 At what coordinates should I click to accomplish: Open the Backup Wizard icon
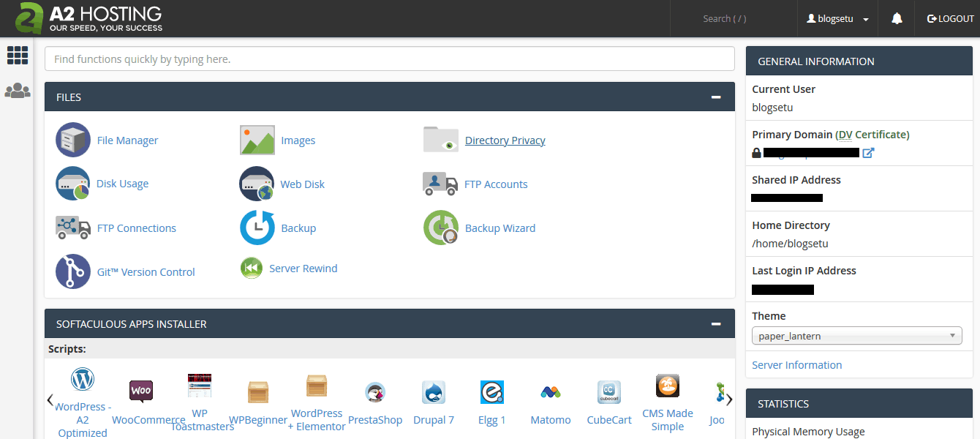click(441, 228)
